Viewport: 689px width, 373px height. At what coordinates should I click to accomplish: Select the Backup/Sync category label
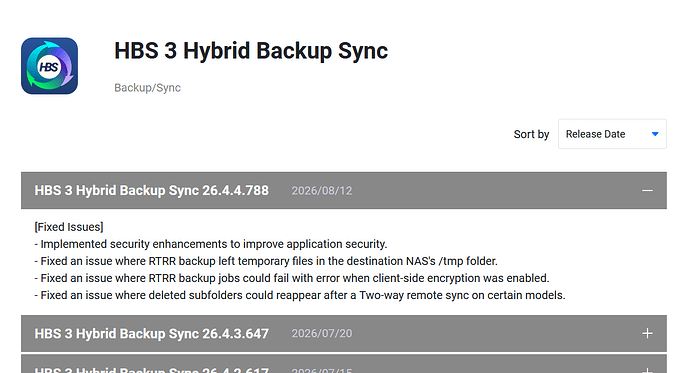tap(147, 88)
